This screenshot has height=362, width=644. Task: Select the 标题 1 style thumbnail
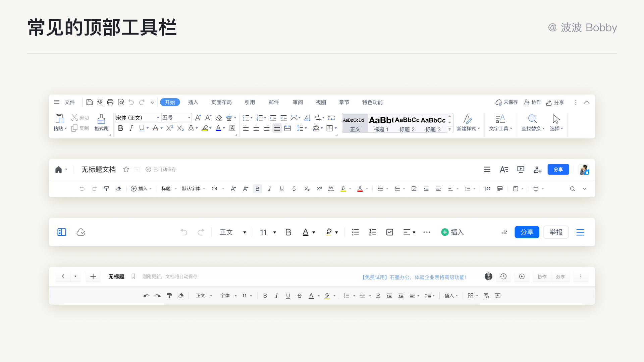[x=381, y=123]
